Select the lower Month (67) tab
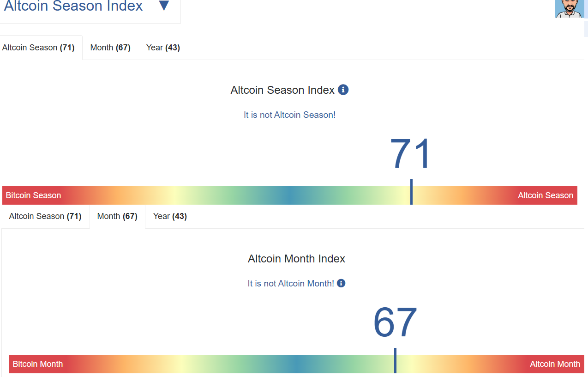This screenshot has width=588, height=377. point(117,216)
